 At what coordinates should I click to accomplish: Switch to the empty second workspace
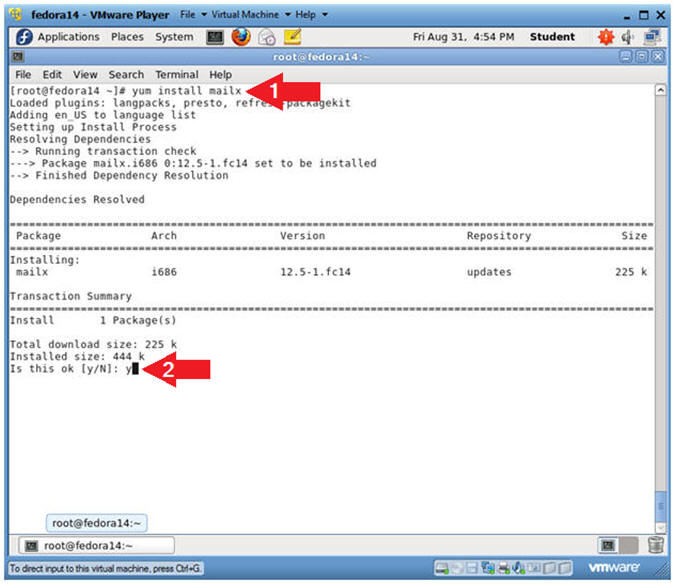(629, 546)
